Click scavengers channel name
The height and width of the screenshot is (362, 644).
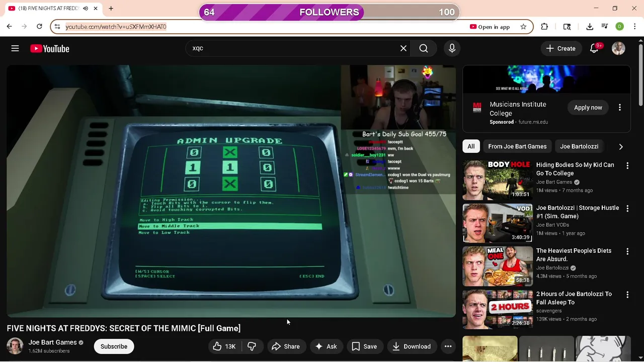549,311
